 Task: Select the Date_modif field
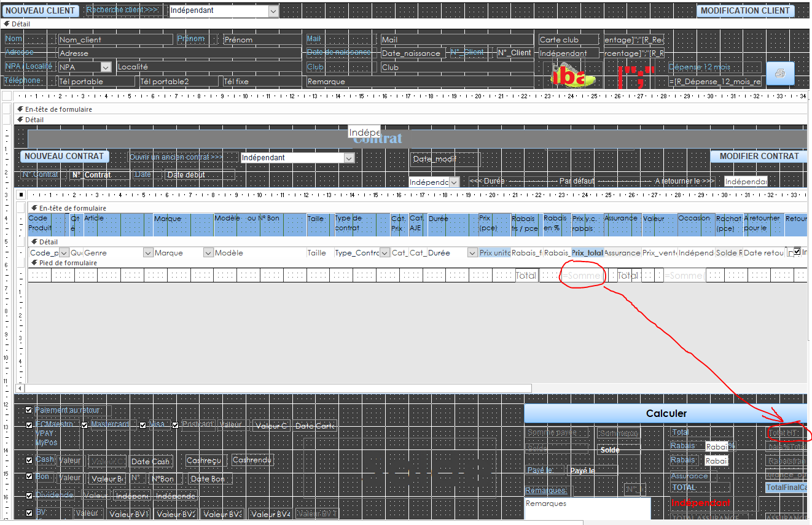(x=444, y=159)
